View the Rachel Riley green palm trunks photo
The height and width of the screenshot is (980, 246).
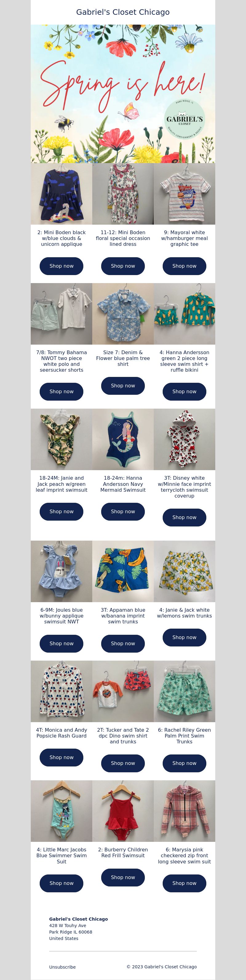coord(184,691)
